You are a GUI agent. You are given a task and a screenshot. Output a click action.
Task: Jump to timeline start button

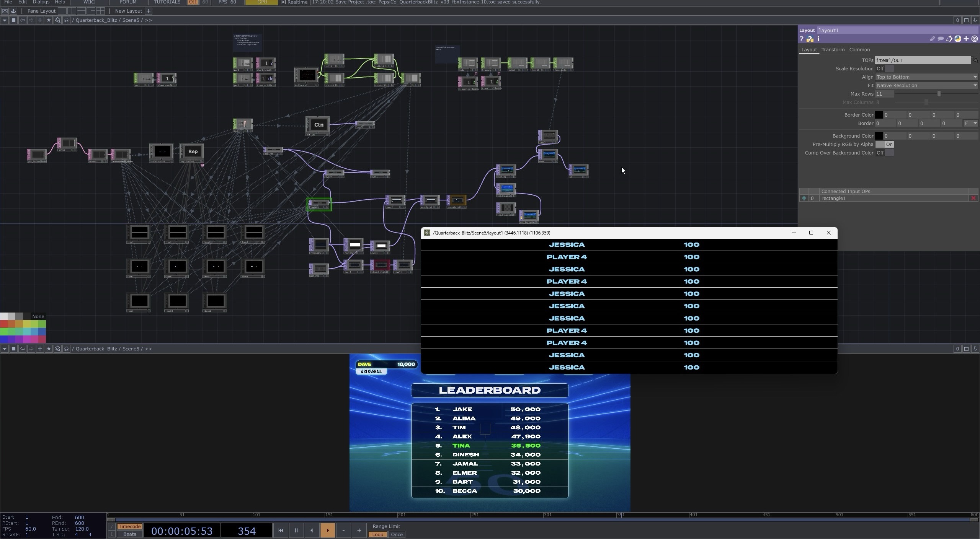pos(281,530)
